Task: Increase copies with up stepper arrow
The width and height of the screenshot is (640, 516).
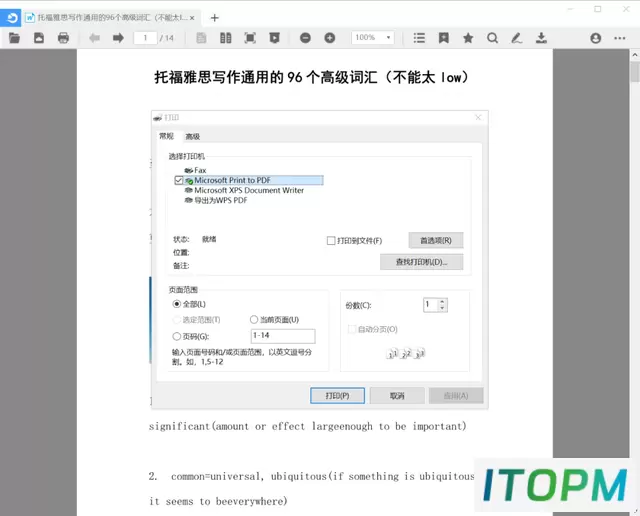Action: (x=442, y=302)
